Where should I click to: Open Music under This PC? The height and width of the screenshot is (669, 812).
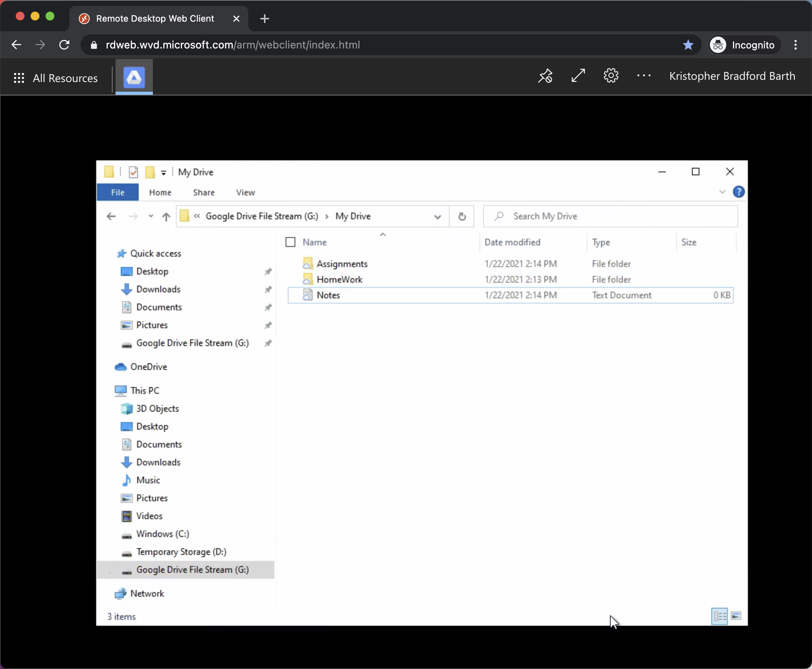[148, 480]
